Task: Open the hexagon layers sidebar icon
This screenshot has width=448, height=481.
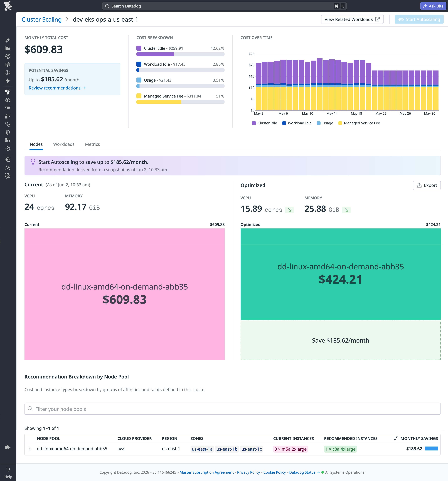Action: point(8,64)
